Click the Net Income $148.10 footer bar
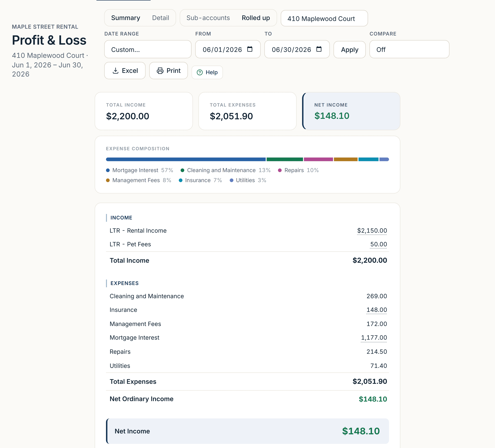The height and width of the screenshot is (448, 495). [x=247, y=431]
